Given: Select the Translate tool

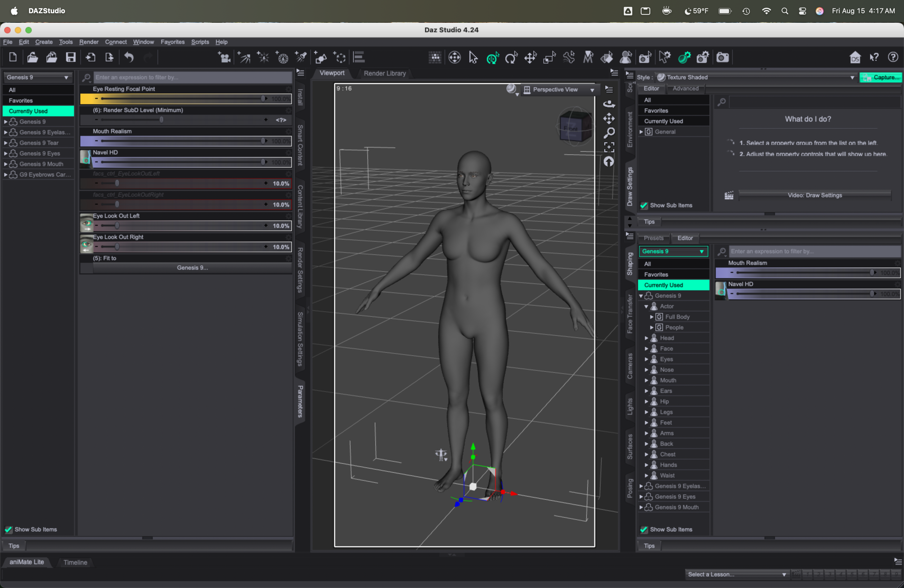Looking at the screenshot, I should point(531,57).
